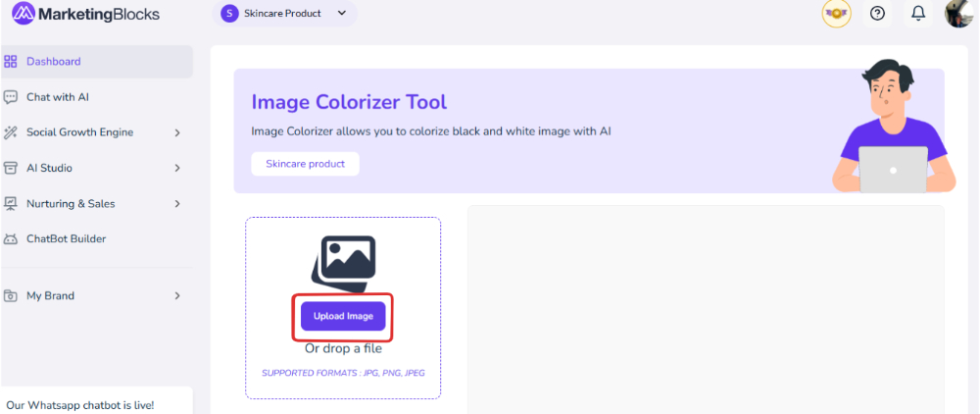
Task: Click the gold badge icon in header
Action: point(836,14)
